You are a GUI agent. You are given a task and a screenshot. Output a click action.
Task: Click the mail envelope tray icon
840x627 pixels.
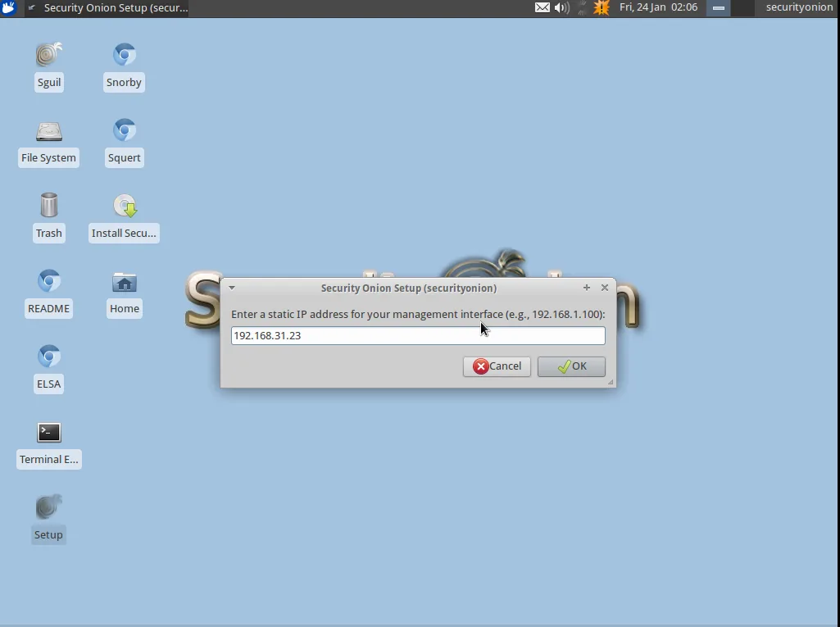[543, 7]
